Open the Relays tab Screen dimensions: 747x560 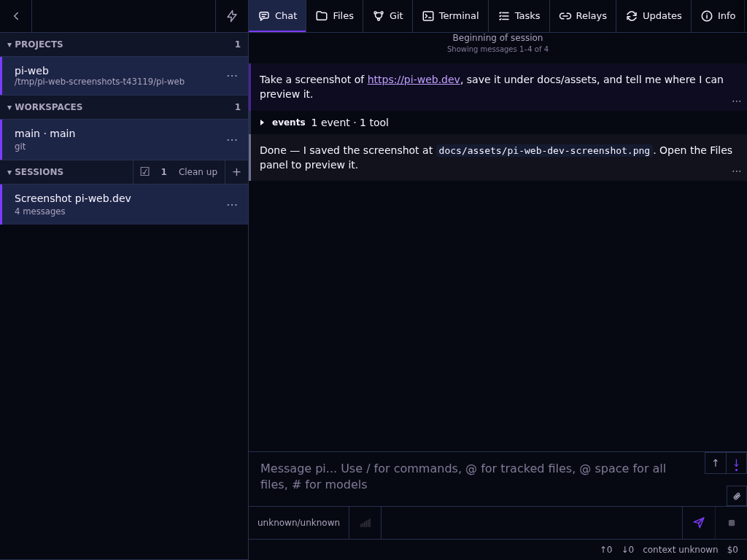pyautogui.click(x=583, y=16)
